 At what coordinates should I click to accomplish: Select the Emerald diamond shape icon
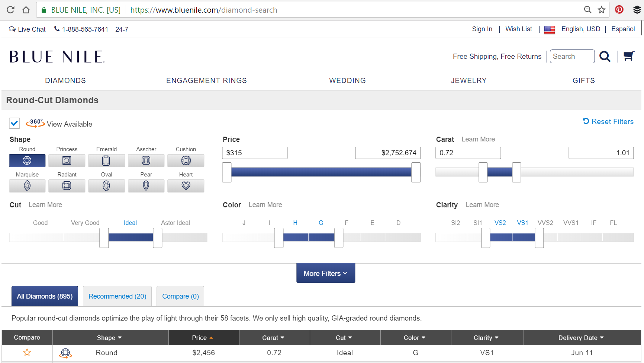(x=106, y=160)
